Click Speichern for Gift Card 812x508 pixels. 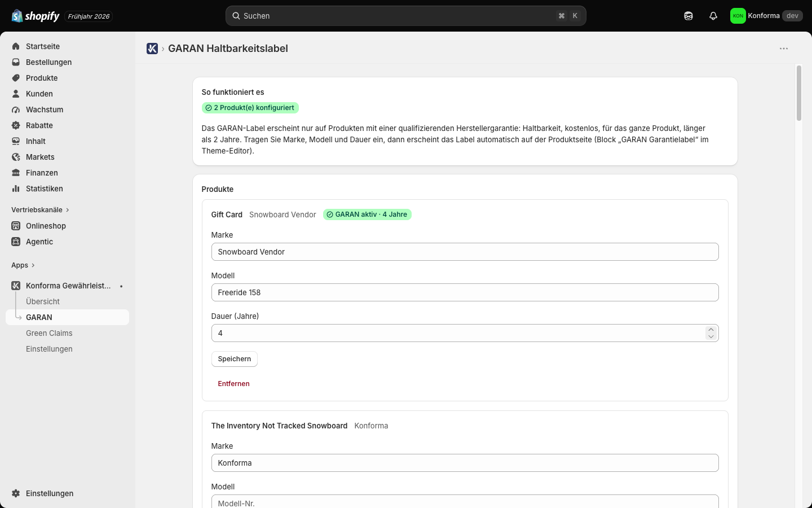tap(235, 359)
